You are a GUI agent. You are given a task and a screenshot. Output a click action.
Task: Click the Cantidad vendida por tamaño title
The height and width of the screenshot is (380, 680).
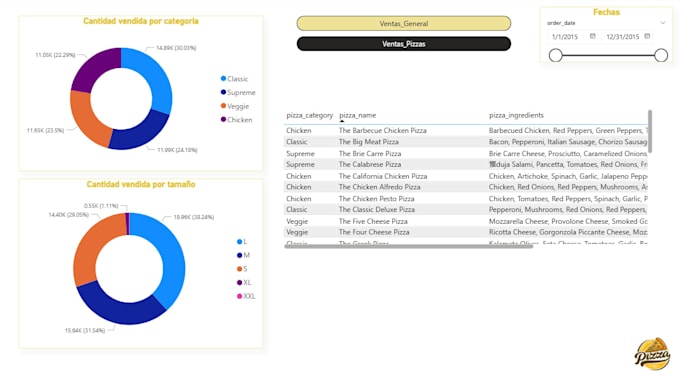pos(141,184)
